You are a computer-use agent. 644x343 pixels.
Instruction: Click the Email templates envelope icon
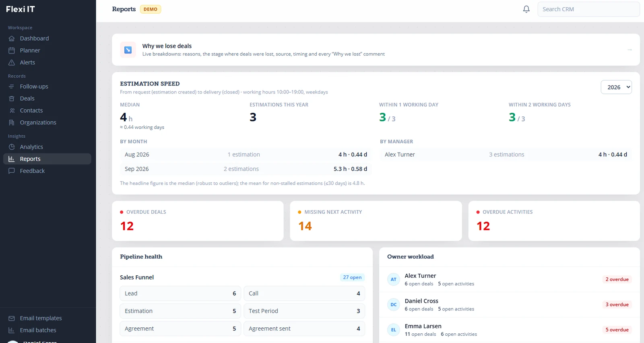coord(12,318)
